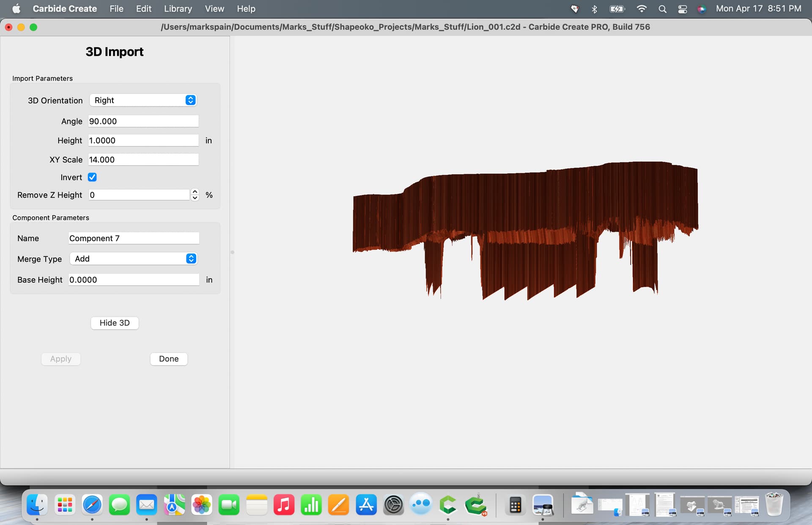Open the Library menu
The width and height of the screenshot is (812, 525).
[x=178, y=8]
